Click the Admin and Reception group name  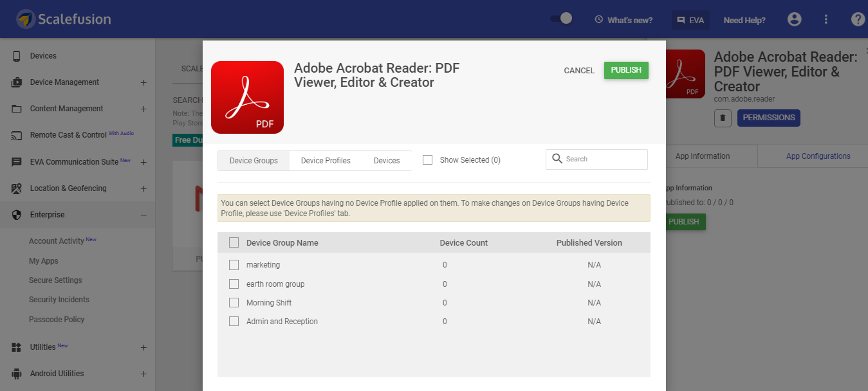[x=282, y=322]
